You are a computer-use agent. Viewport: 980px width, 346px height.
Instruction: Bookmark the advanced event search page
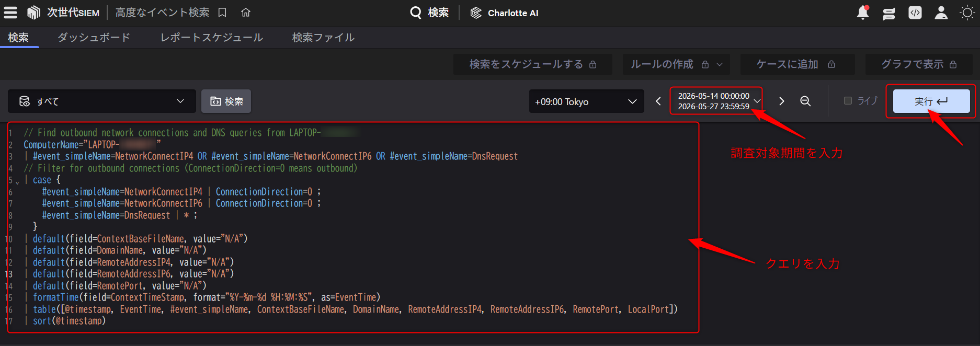tap(222, 13)
